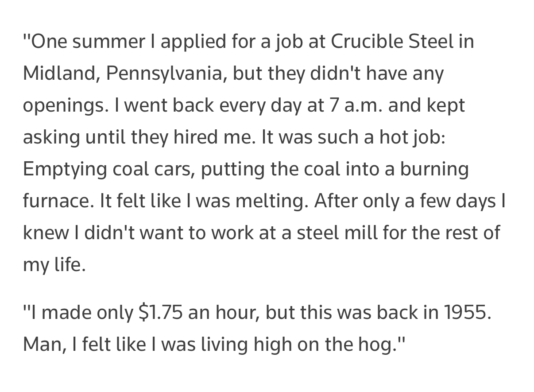Click the word "burning"
This screenshot has width=534, height=392.
point(434,169)
